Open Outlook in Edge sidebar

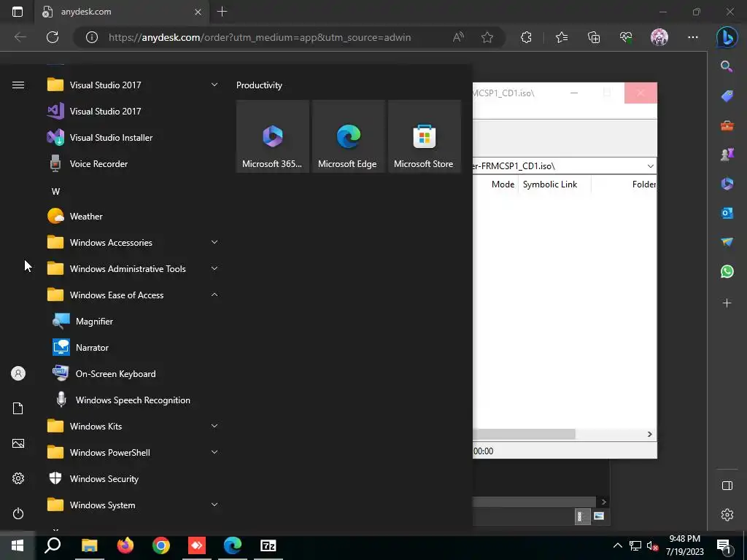[727, 213]
